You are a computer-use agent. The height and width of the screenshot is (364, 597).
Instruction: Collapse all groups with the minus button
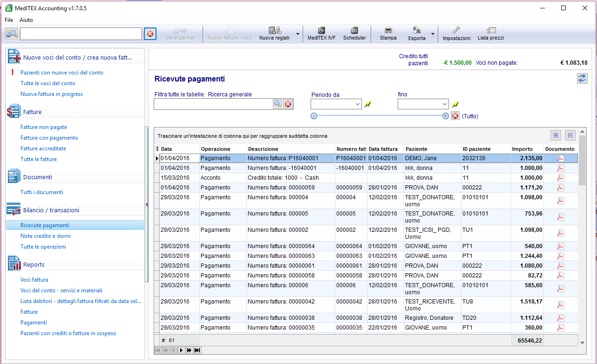pos(570,135)
